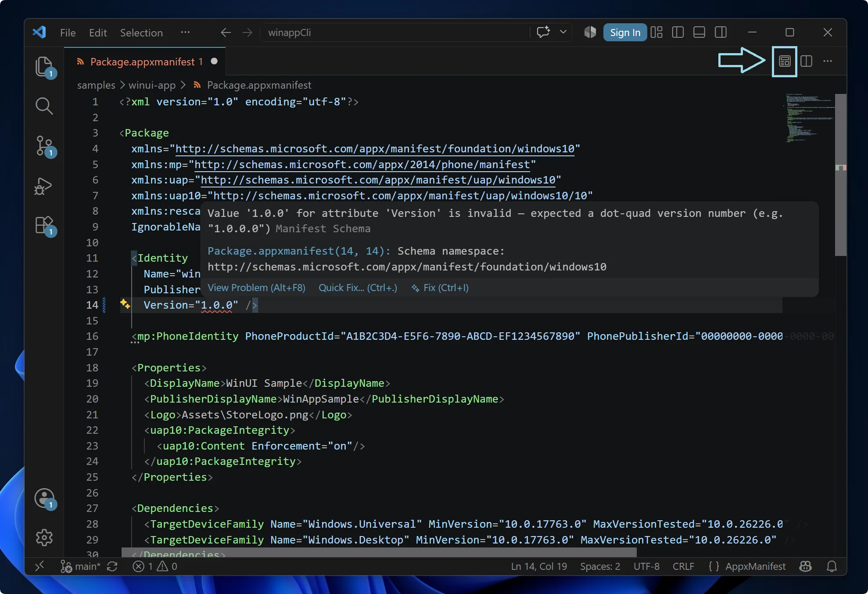Open the Manage gear icon
This screenshot has height=594, width=868.
pyautogui.click(x=44, y=537)
